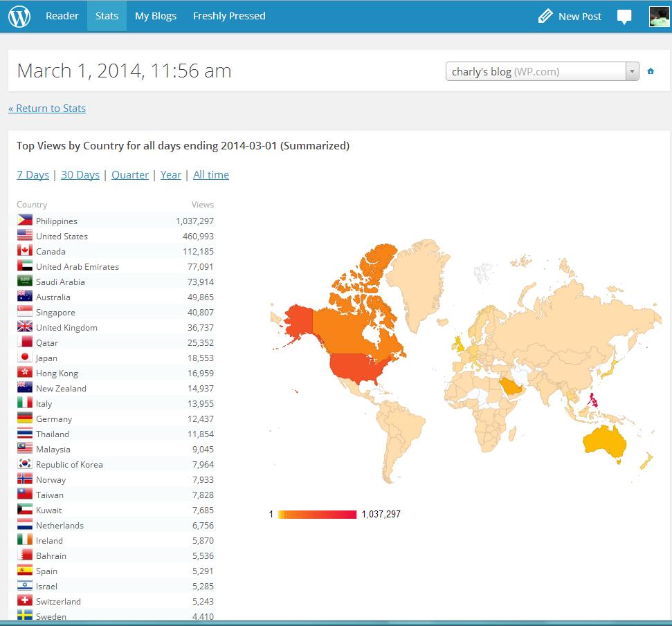The image size is (672, 626).
Task: Switch to the Stats tab
Action: (x=107, y=16)
